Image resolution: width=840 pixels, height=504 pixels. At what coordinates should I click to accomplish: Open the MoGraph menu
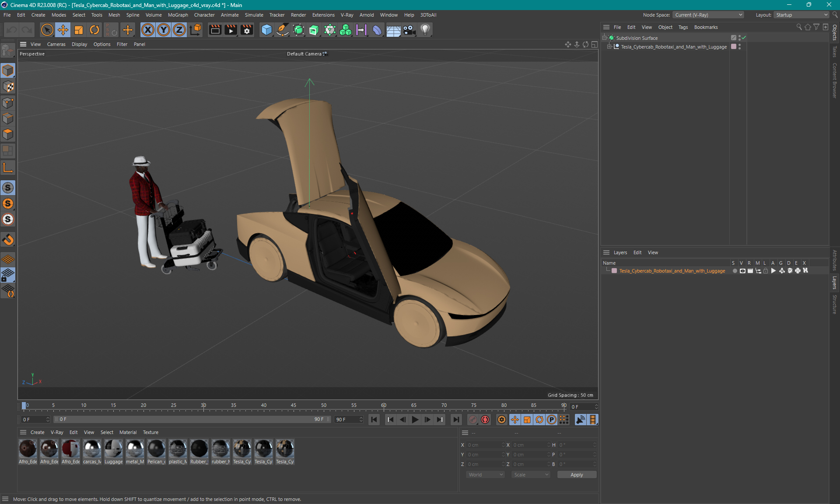pos(178,15)
